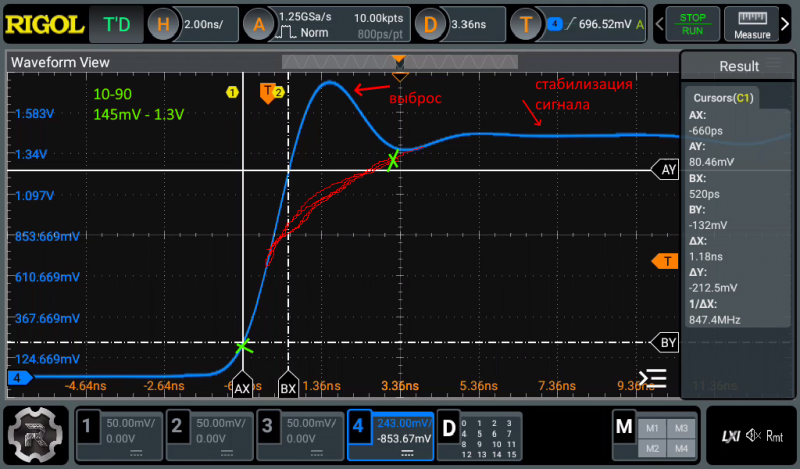This screenshot has width=800, height=469.
Task: Tap the delay D icon
Action: 430,24
